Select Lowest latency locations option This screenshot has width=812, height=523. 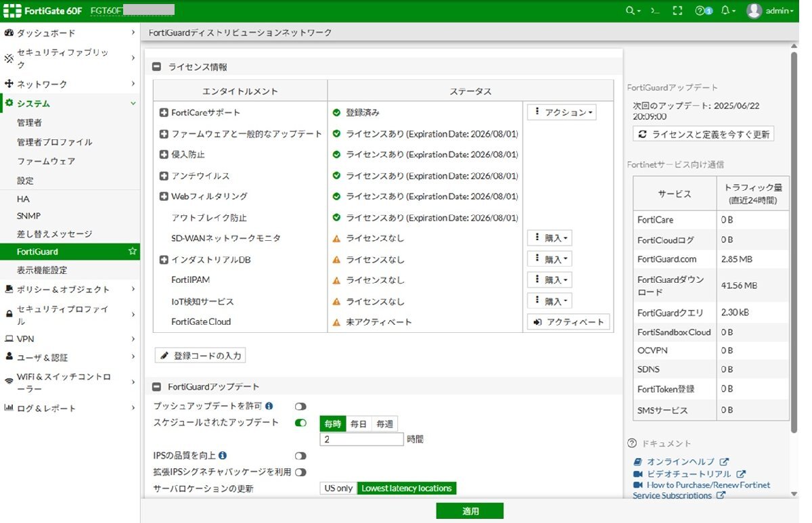pos(407,488)
